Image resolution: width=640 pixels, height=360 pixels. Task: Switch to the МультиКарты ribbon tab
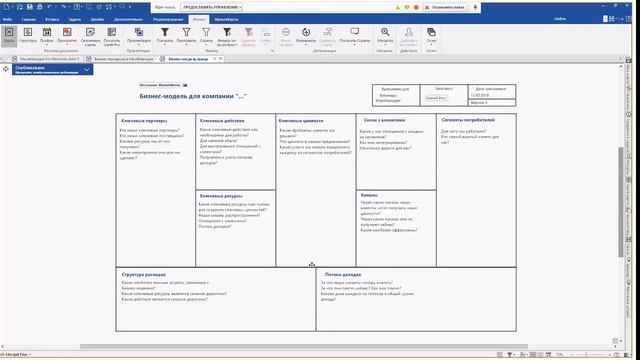click(x=227, y=19)
